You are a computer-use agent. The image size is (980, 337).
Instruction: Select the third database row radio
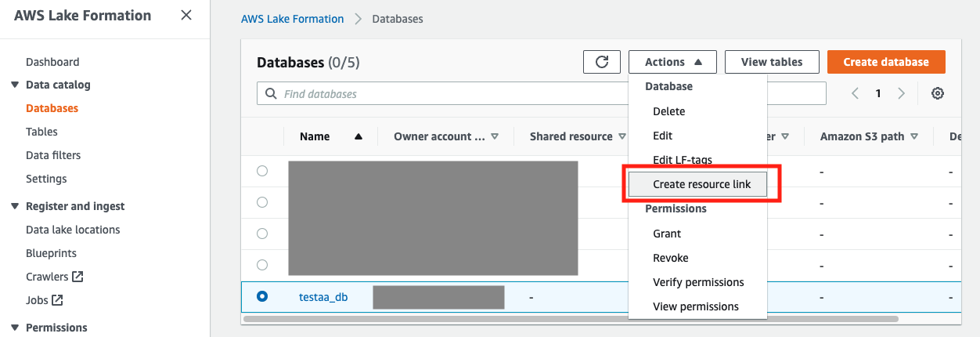tap(262, 234)
